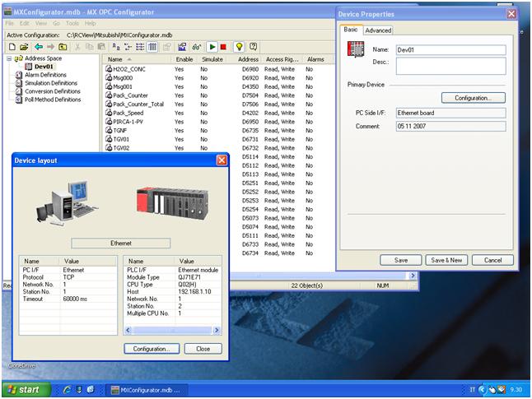The height and width of the screenshot is (399, 532).
Task: Click Configuration button in Device Properties
Action: (474, 98)
